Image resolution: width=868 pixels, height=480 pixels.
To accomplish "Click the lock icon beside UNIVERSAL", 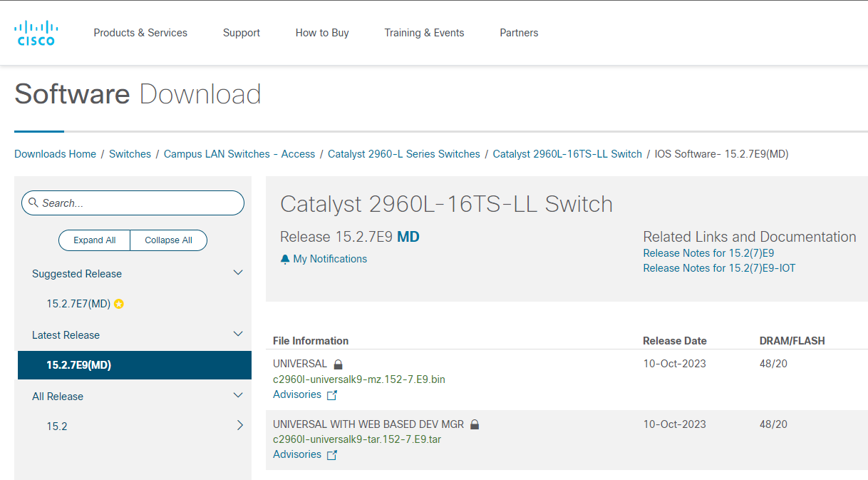I will click(x=338, y=364).
